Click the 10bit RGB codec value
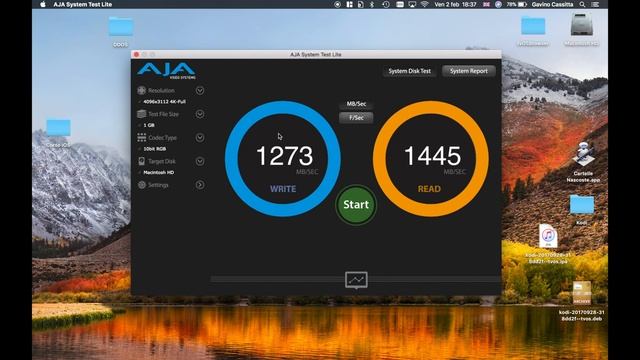 154,149
